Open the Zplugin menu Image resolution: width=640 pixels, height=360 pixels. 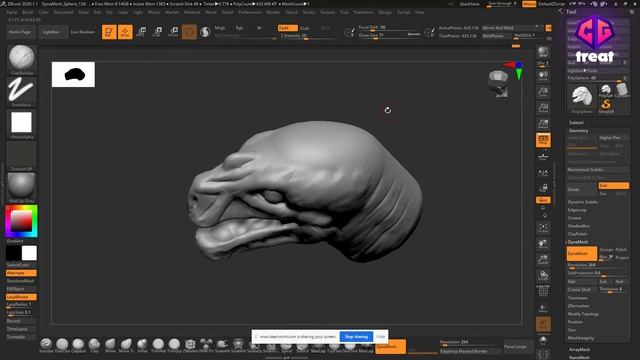[385, 12]
